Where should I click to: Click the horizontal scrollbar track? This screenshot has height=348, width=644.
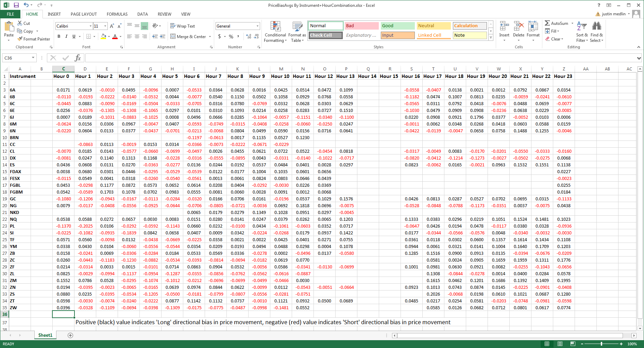tap(510, 335)
